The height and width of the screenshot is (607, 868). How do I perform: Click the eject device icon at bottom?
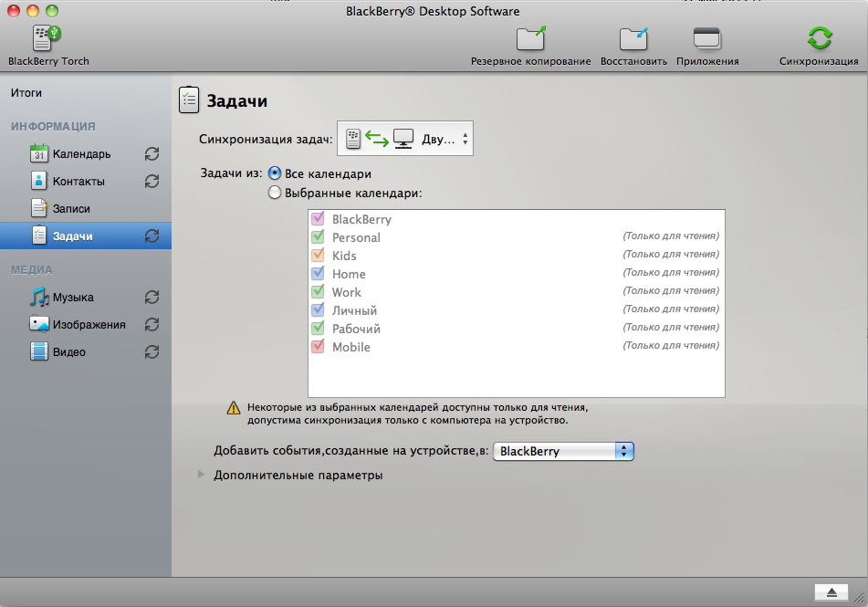coord(831,592)
